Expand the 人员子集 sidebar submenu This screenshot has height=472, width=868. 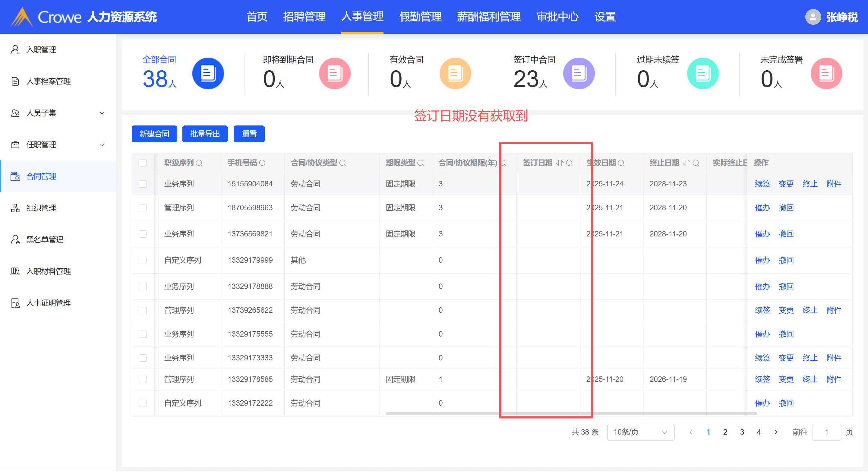[102, 113]
